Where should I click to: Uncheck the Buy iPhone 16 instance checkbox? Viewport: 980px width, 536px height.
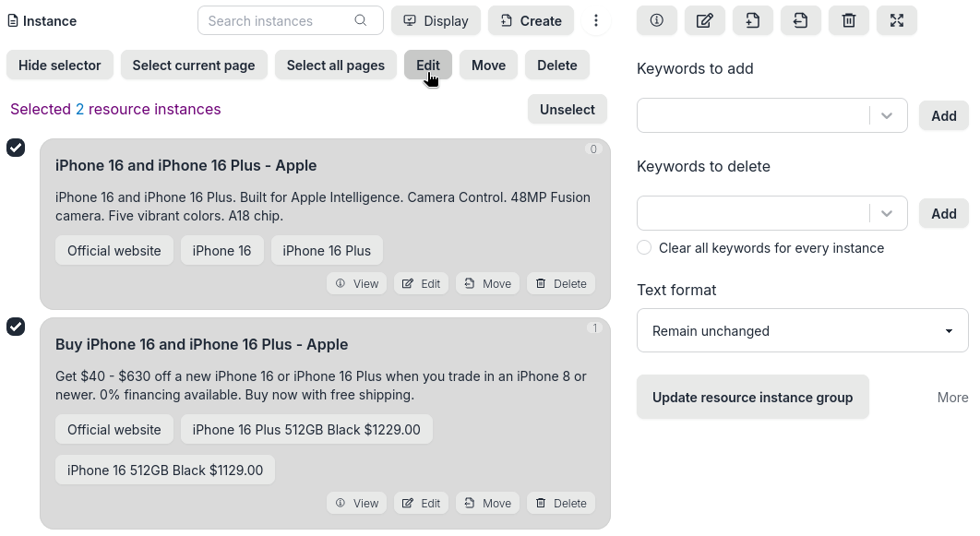tap(16, 327)
